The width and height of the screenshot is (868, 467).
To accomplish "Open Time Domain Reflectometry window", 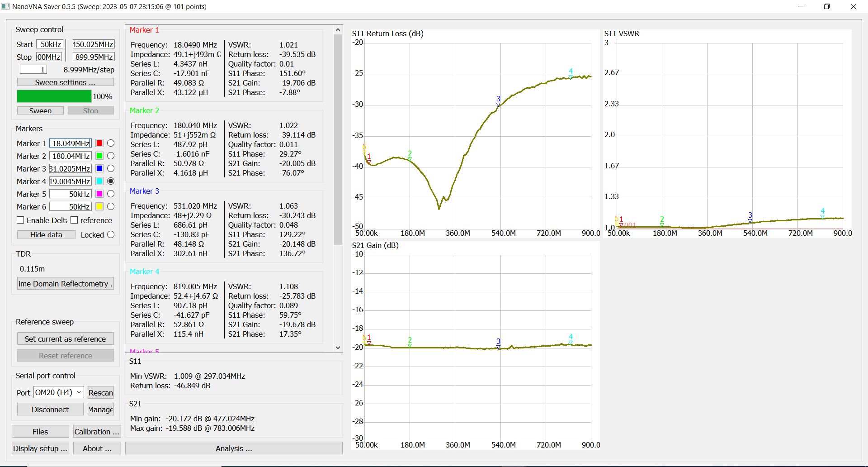I will coord(65,284).
